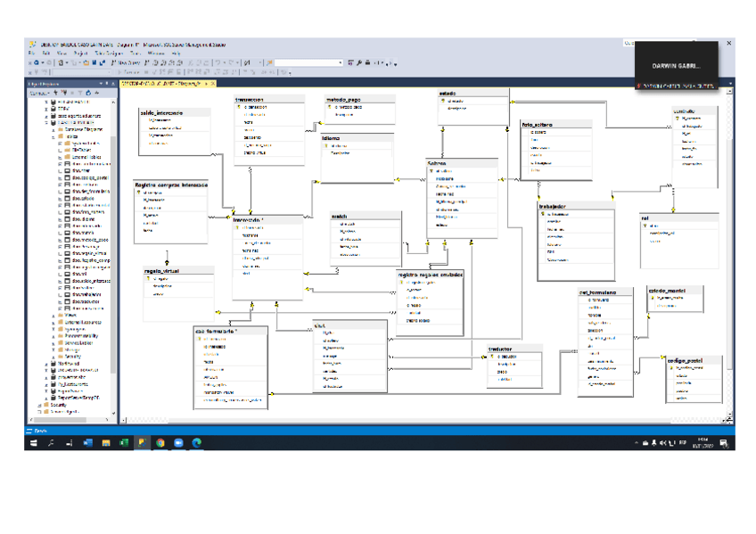Expand the Views folder in Object Explorer
The height and width of the screenshot is (534, 756).
(54, 315)
